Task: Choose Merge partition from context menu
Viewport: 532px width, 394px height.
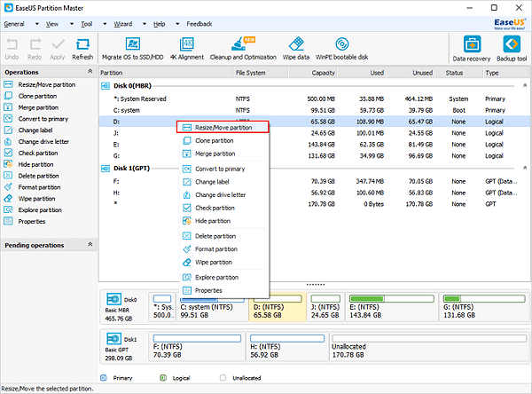Action: click(x=223, y=154)
